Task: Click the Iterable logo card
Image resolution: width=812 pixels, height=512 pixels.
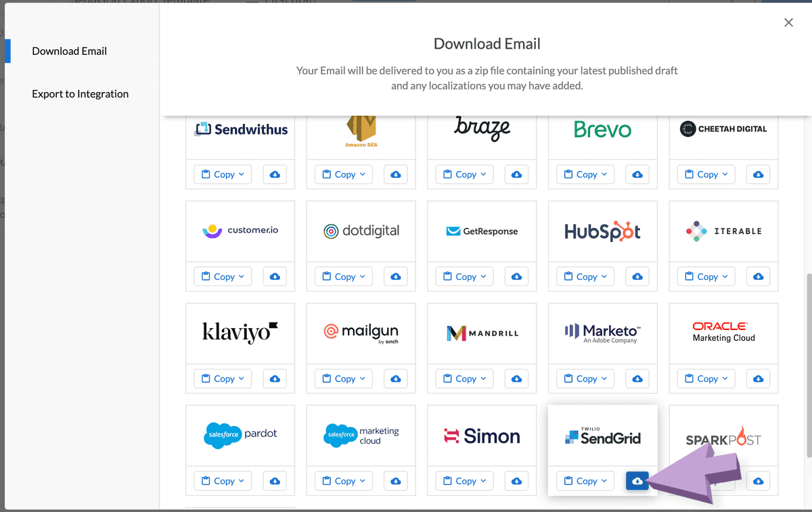Action: pos(723,231)
